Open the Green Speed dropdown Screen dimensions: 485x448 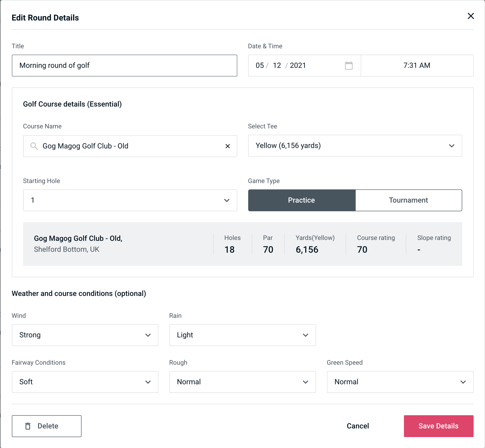(x=400, y=382)
